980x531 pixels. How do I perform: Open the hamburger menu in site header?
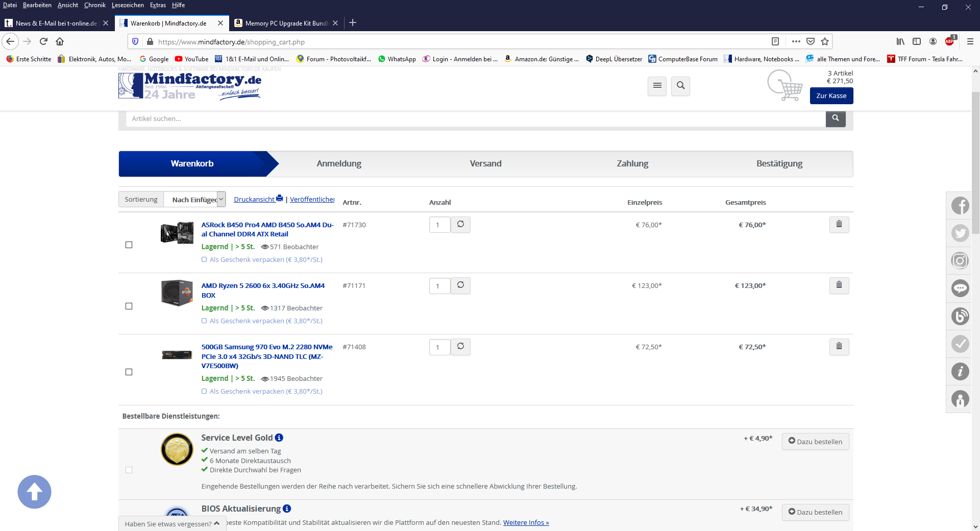pos(657,86)
